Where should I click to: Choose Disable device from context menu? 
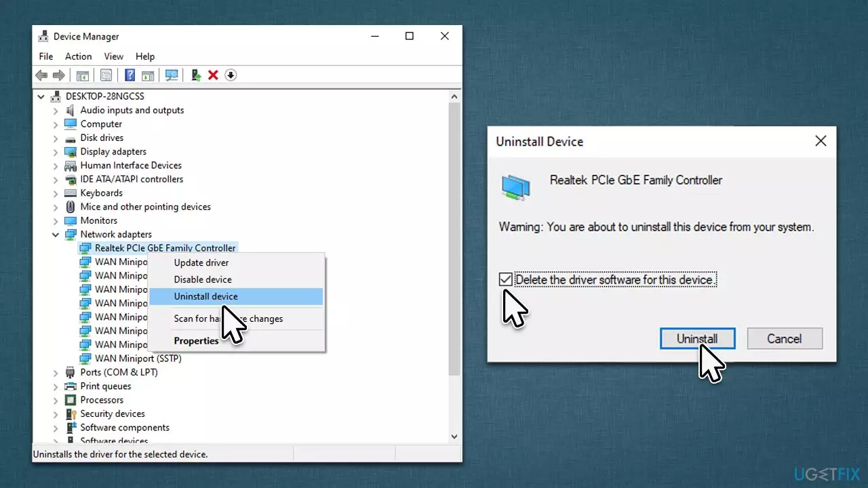click(236, 279)
